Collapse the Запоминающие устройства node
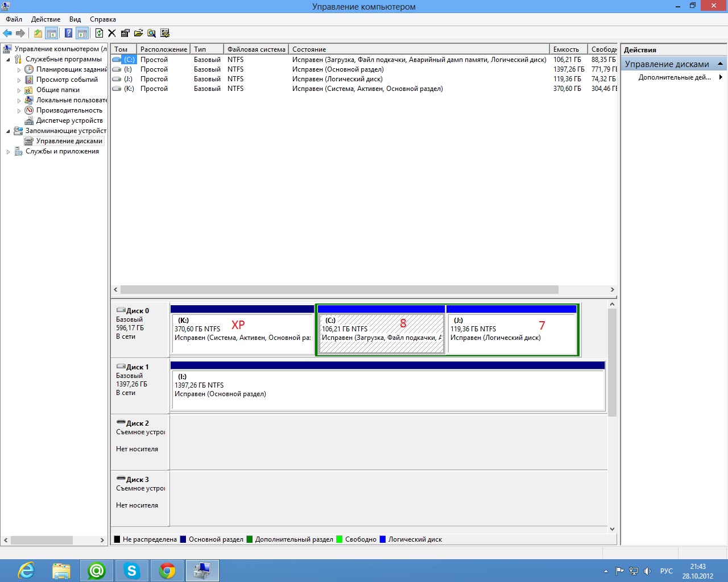 8,131
